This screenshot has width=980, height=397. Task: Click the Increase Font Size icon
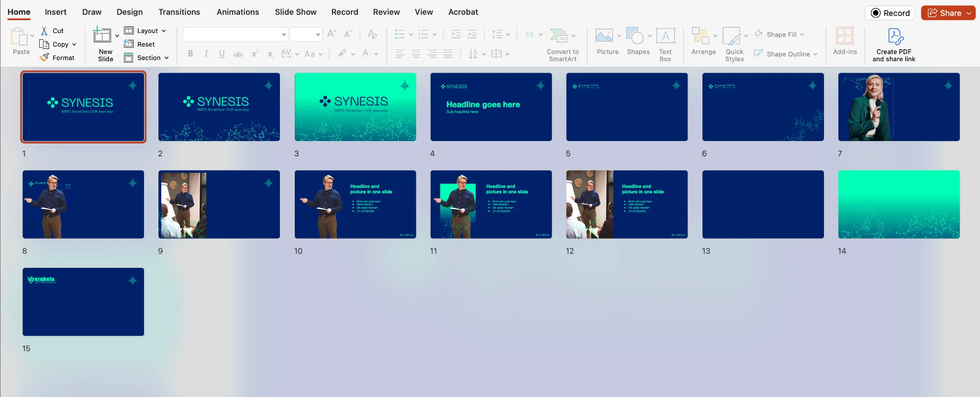(332, 34)
